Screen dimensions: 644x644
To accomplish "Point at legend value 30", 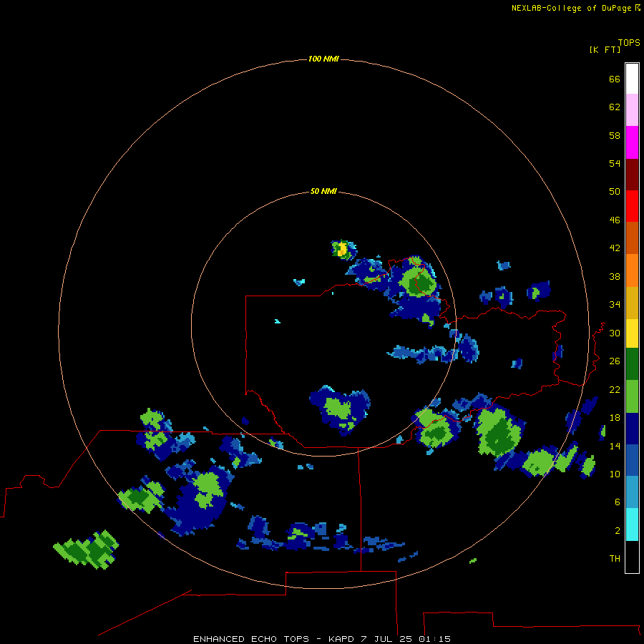I will (x=615, y=333).
